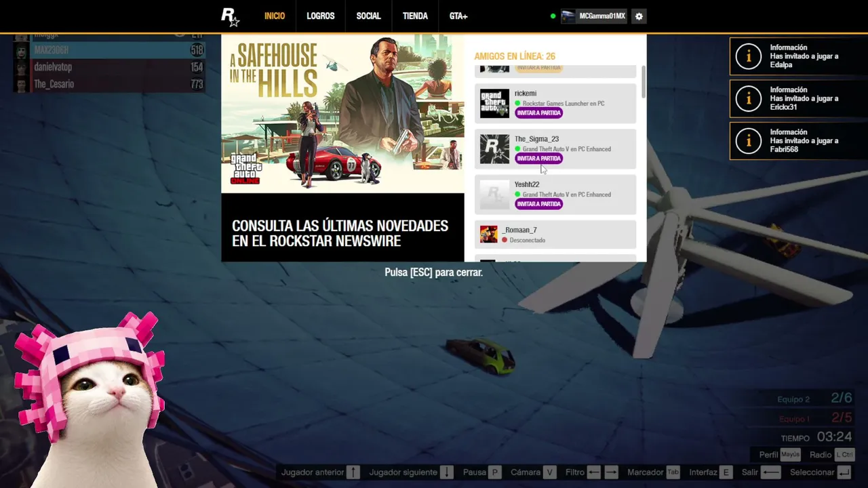Screen dimensions: 868x488
Task: Open the INICIO tab
Action: coord(275,16)
